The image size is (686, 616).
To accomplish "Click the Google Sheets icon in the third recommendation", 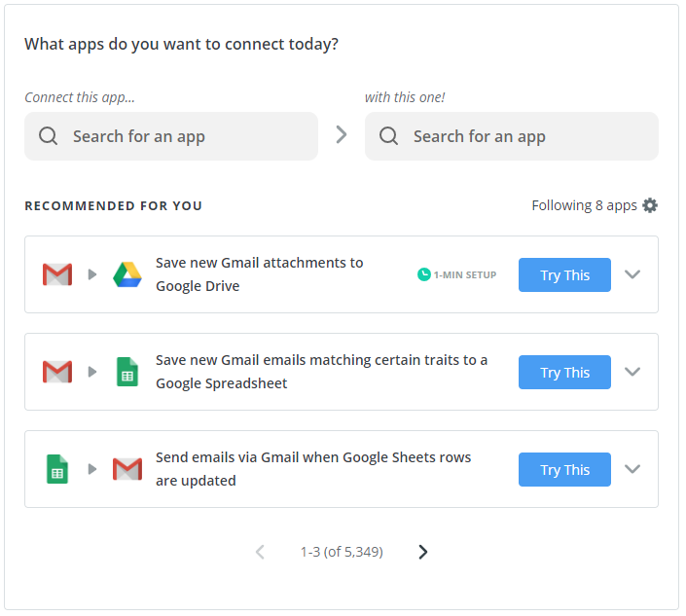I will click(x=57, y=469).
